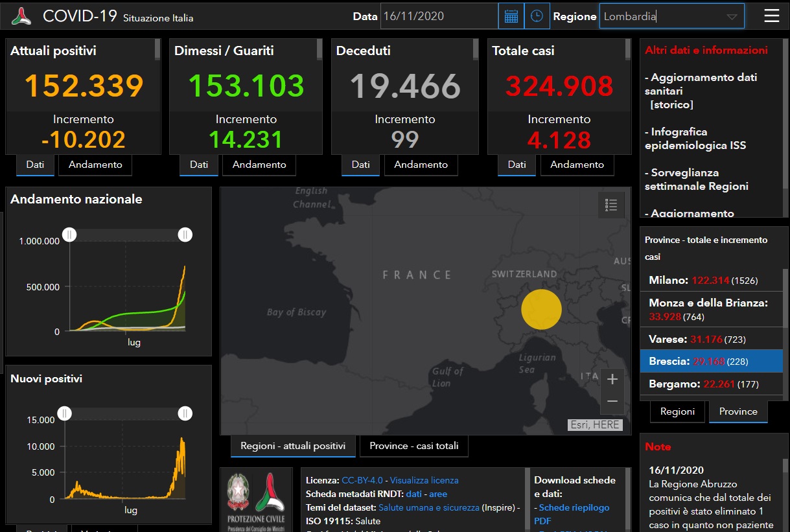Click the Data date input field
The height and width of the screenshot is (532, 790).
(x=438, y=17)
